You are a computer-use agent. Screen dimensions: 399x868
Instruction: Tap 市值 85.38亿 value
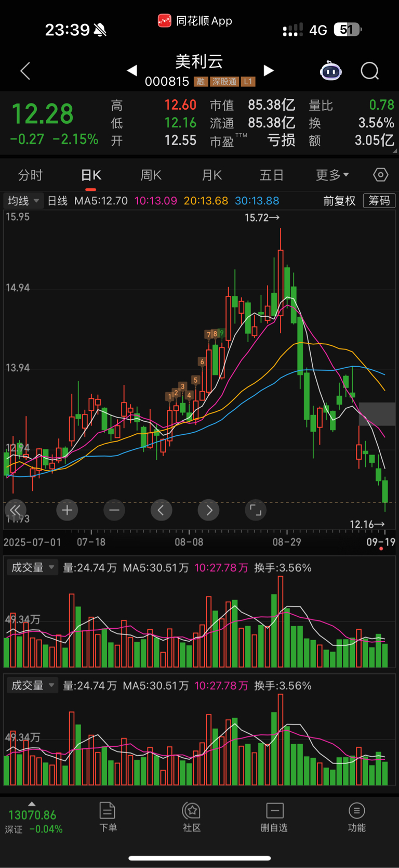click(272, 105)
